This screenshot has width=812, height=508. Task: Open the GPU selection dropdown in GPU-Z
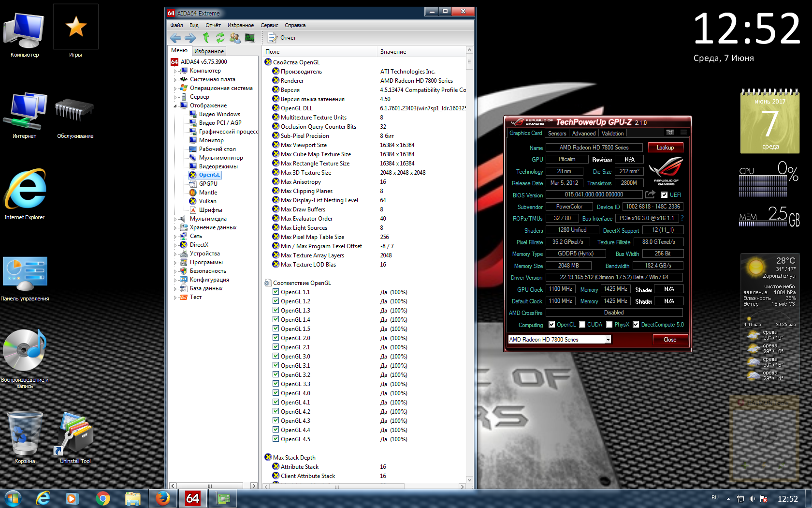[559, 340]
